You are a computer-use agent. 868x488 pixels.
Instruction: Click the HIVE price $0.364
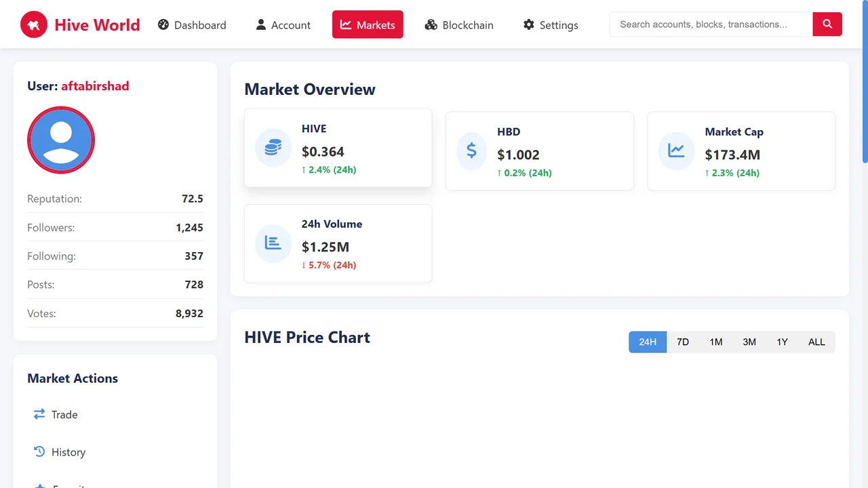[323, 151]
